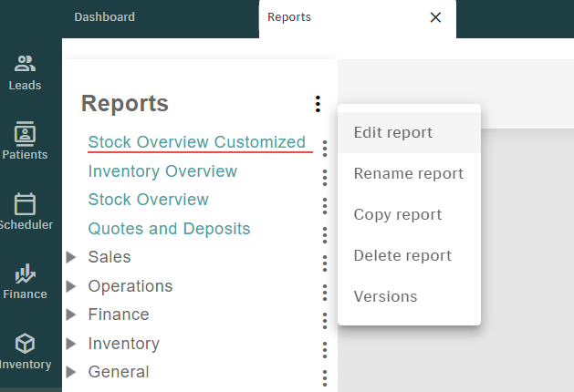The image size is (574, 392).
Task: Select Edit report from context menu
Action: point(392,132)
